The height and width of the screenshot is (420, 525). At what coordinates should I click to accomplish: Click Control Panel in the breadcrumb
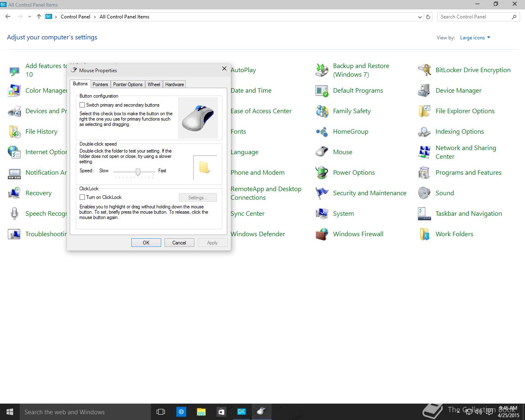coord(75,17)
